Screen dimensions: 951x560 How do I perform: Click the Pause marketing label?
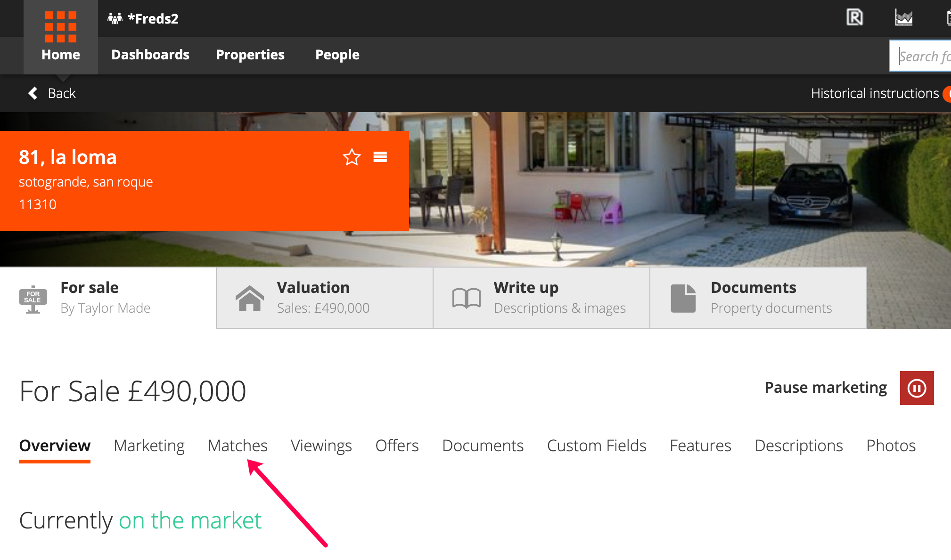click(x=826, y=388)
